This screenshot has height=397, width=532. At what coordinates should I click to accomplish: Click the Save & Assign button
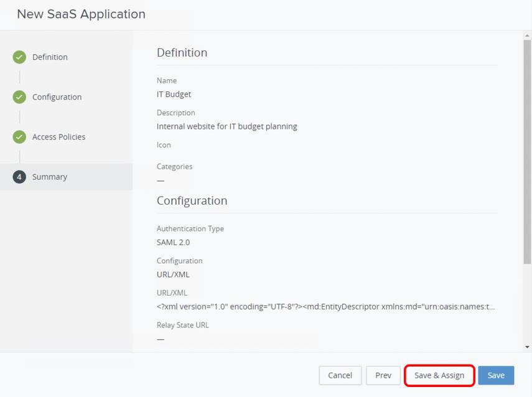tap(439, 375)
